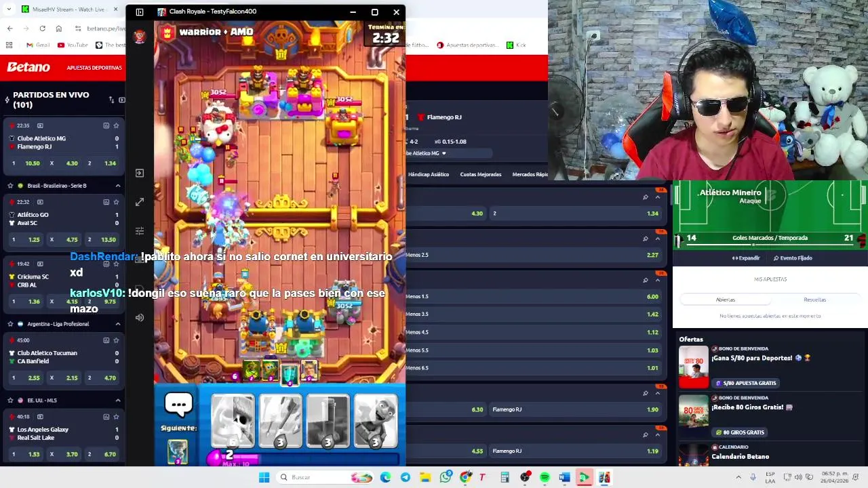Open the Gana S/80 para Deportes offer thumbnail
Viewport: 868px width, 488px height.
[x=694, y=367]
